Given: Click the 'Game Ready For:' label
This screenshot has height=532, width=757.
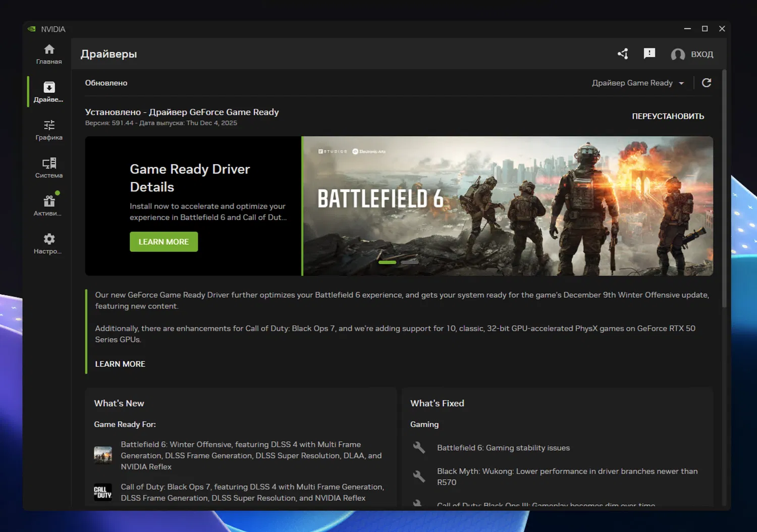Looking at the screenshot, I should (125, 424).
